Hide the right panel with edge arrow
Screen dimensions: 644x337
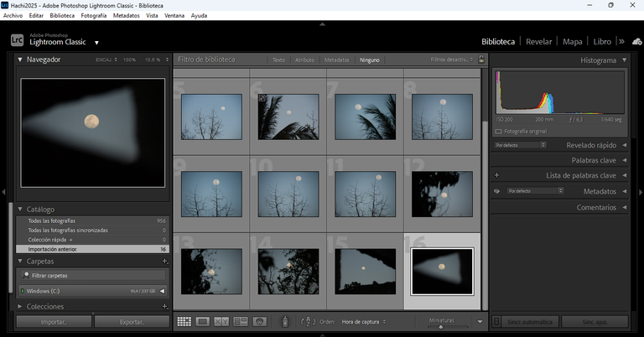[x=641, y=192]
